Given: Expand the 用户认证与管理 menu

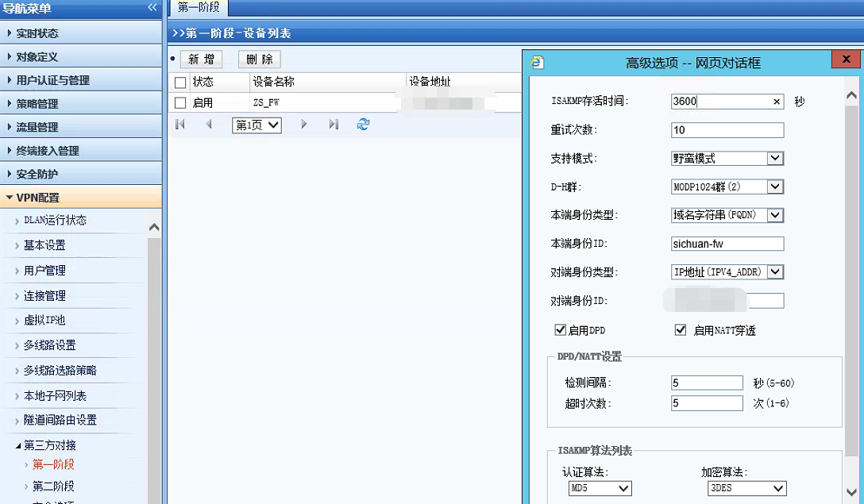Looking at the screenshot, I should pos(81,80).
